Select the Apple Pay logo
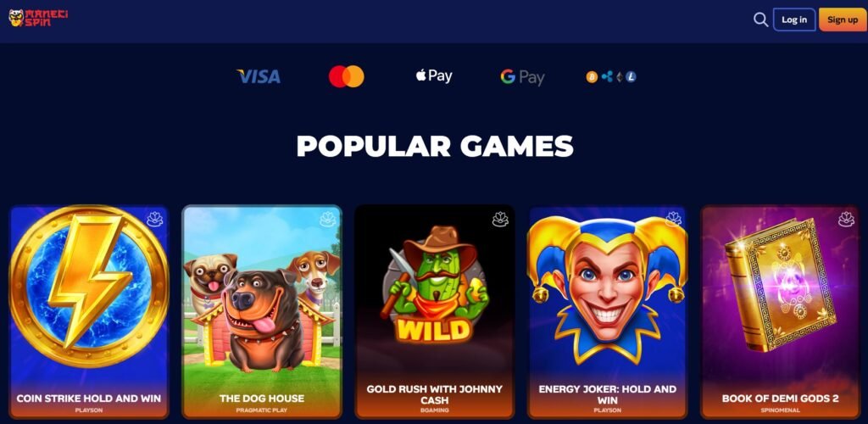 pyautogui.click(x=434, y=75)
